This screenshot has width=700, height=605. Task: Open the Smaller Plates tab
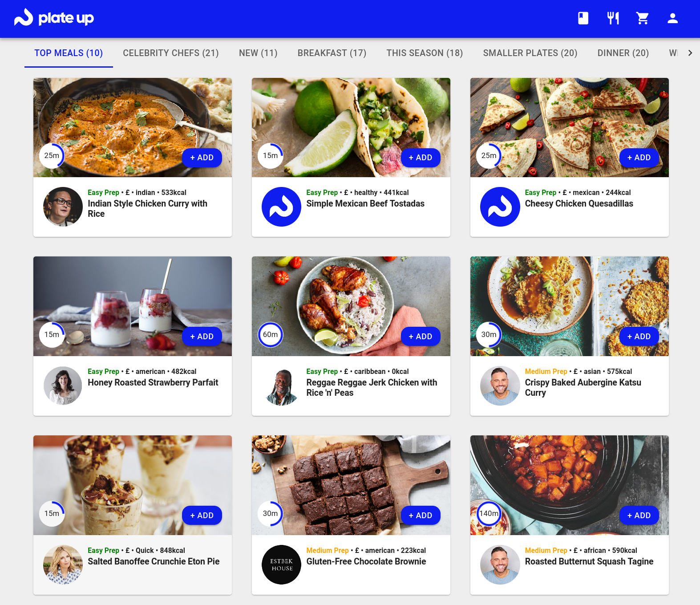coord(530,53)
